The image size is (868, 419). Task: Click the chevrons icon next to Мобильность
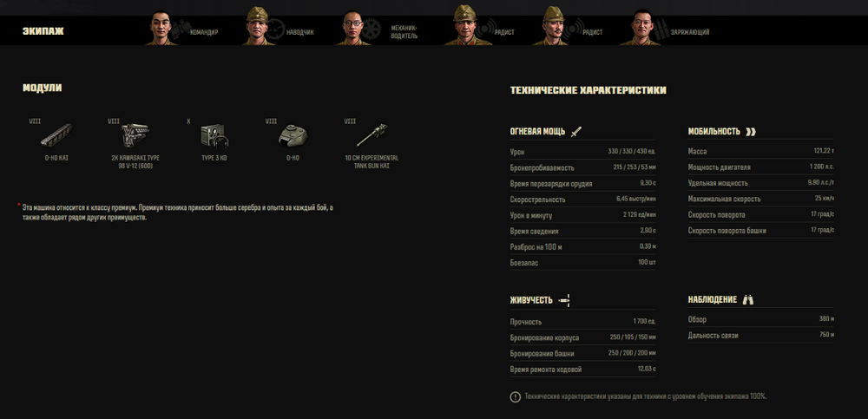click(x=751, y=132)
